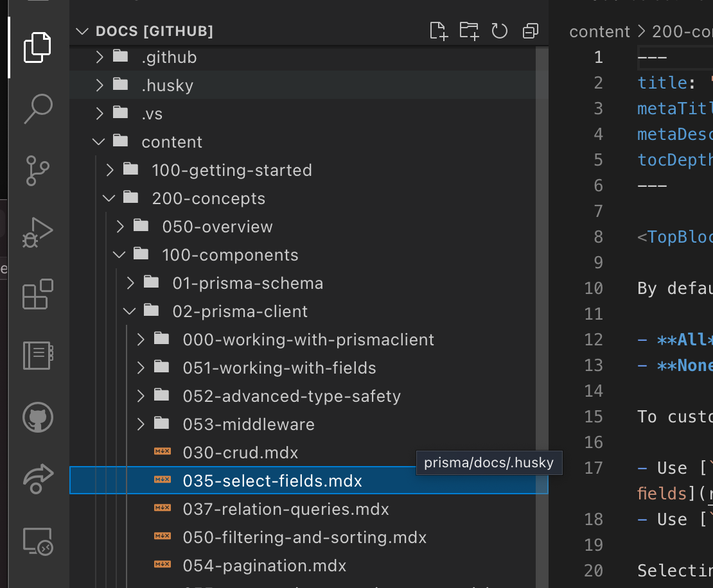Open the Extensions view
This screenshot has width=713, height=588.
[37, 294]
